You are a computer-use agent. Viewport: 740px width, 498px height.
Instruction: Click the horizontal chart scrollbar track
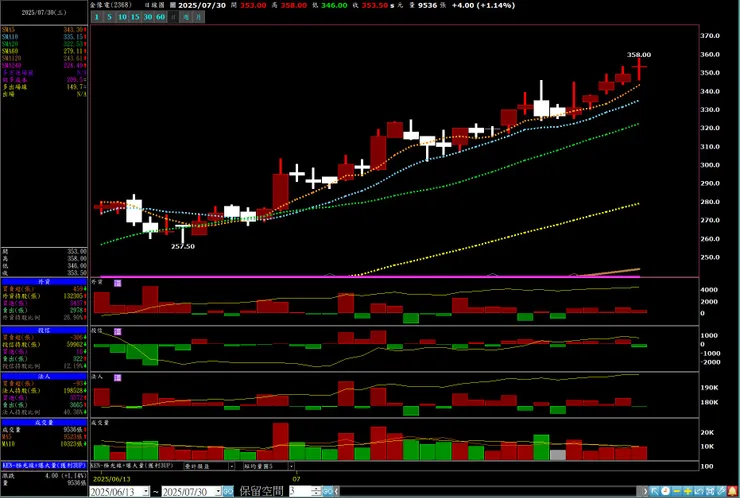[490, 491]
